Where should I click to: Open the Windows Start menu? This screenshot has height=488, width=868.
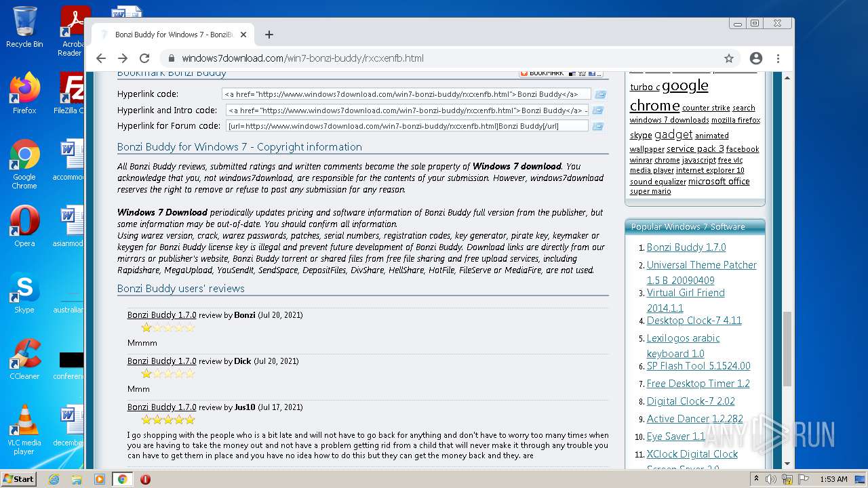pyautogui.click(x=19, y=479)
